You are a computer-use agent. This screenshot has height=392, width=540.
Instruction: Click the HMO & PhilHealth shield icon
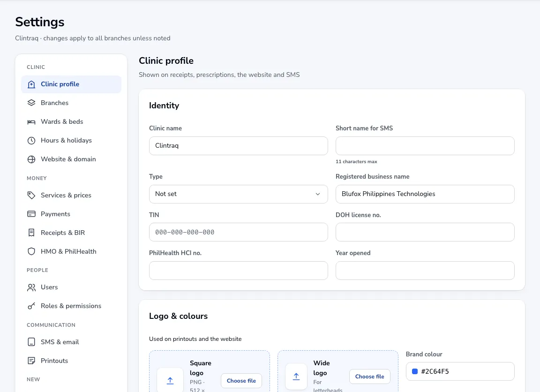click(31, 251)
